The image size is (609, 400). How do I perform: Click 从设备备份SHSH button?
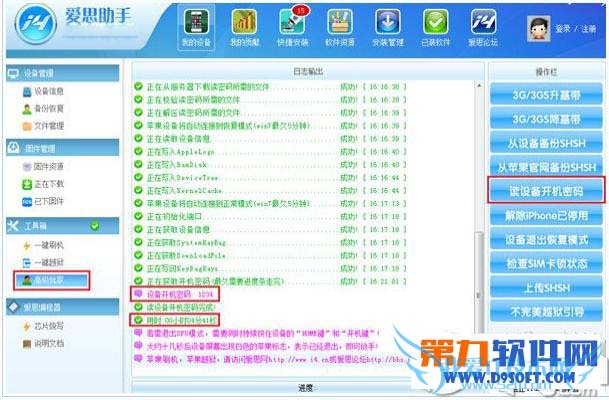(546, 143)
